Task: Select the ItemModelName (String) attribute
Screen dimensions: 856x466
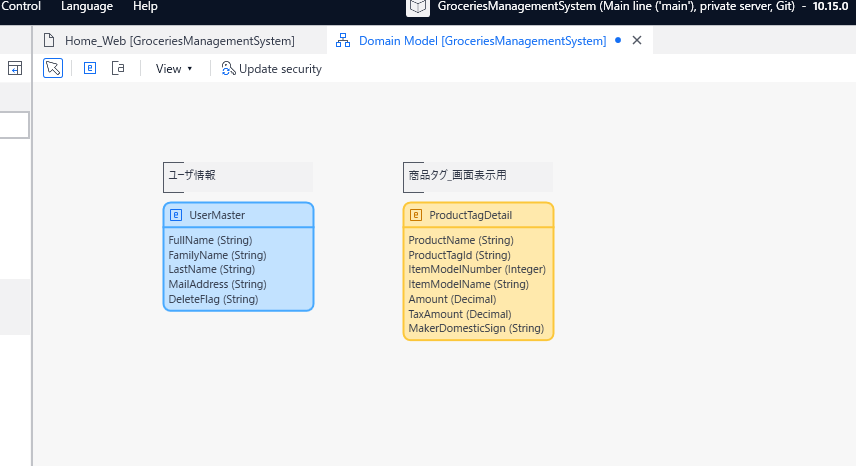Action: 468,284
